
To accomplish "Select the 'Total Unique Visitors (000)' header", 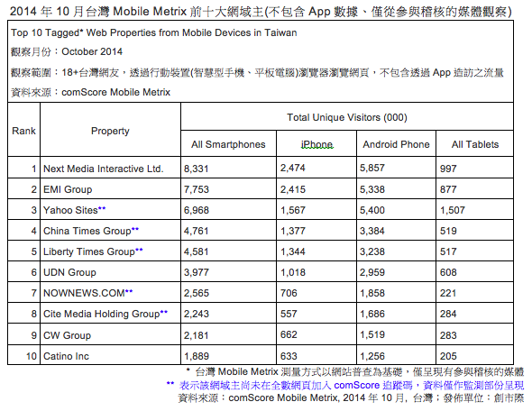I will coord(347,117).
